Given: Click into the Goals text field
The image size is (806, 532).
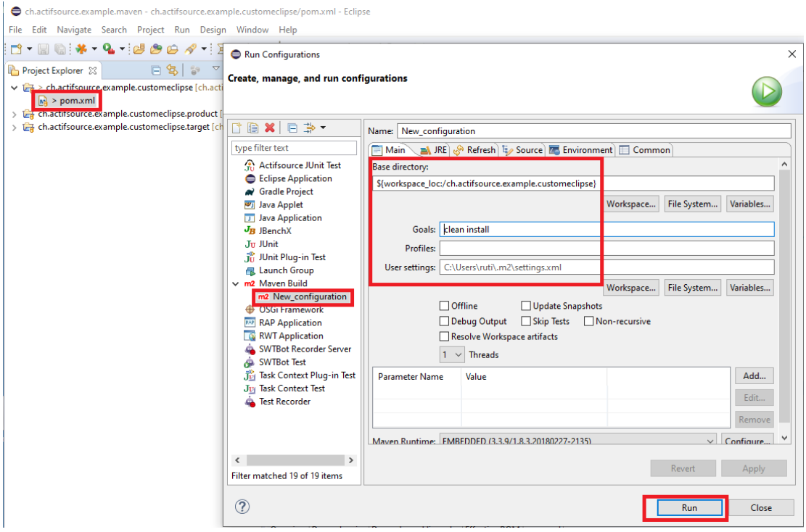Looking at the screenshot, I should [x=606, y=230].
